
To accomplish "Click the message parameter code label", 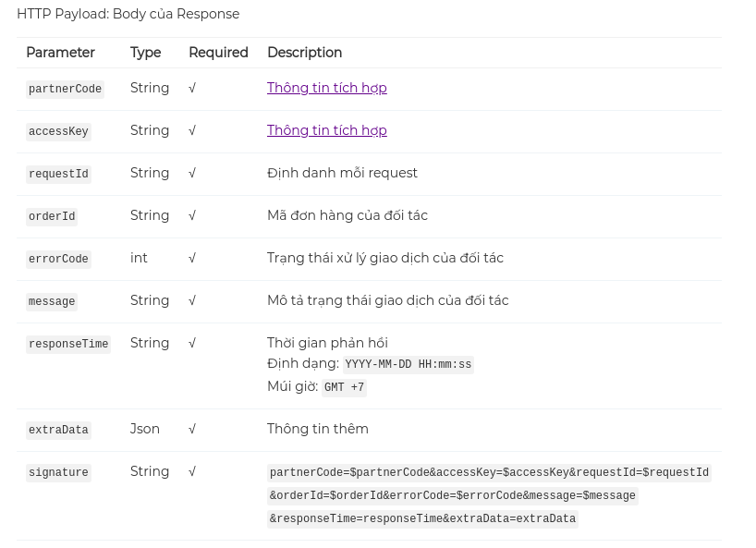I will tap(52, 302).
